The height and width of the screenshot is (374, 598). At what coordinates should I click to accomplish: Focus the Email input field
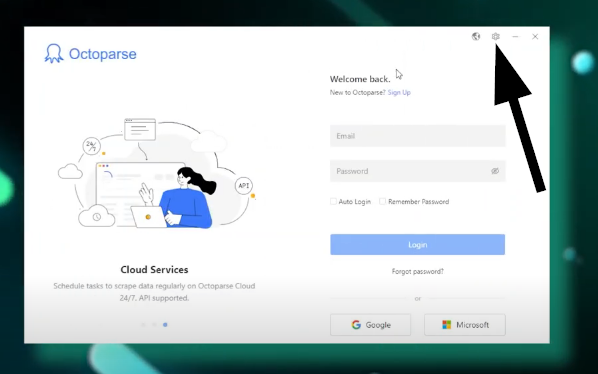click(418, 136)
